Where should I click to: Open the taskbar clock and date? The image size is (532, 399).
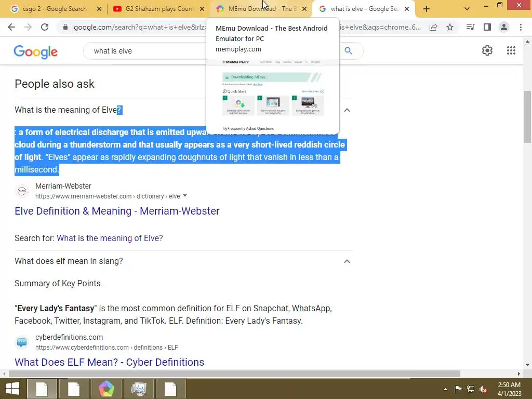[x=509, y=389]
